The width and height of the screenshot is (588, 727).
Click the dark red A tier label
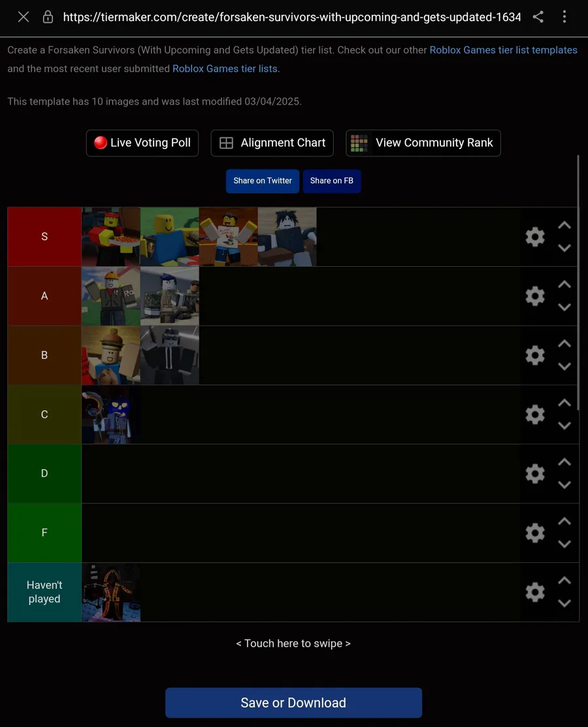44,296
